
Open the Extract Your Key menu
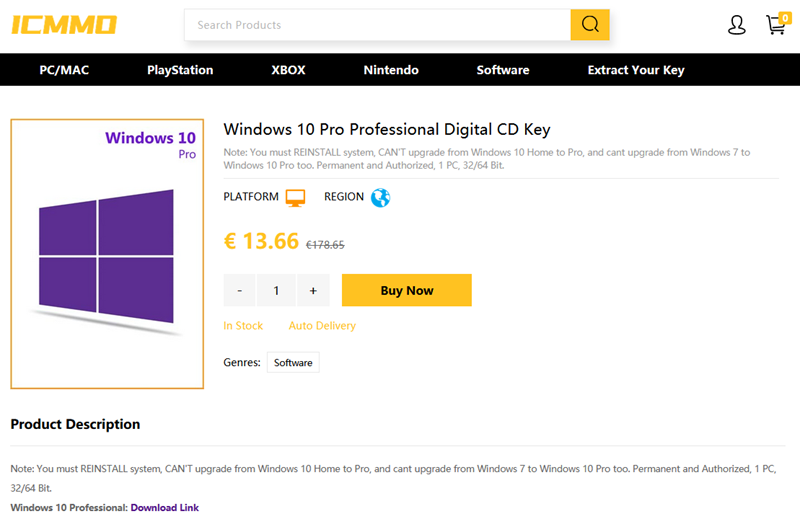636,70
